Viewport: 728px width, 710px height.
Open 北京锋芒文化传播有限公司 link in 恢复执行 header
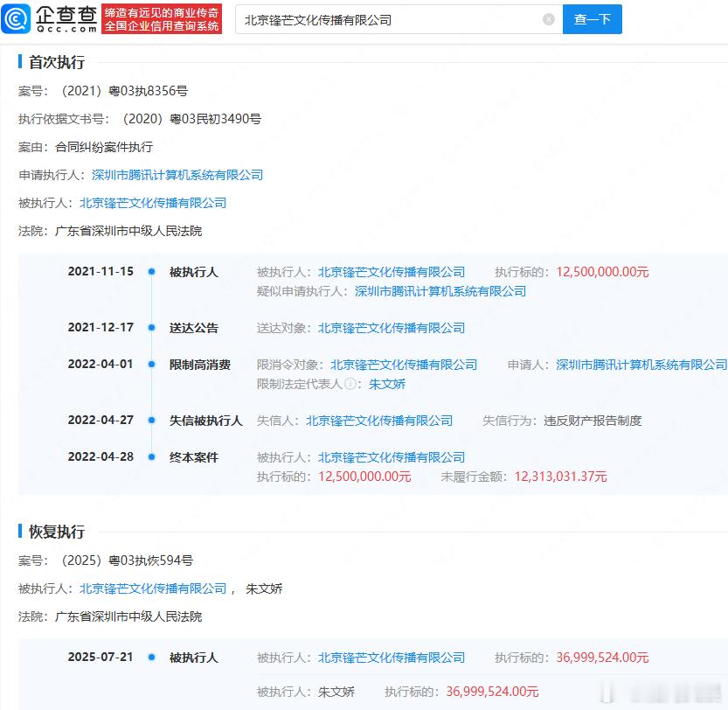pyautogui.click(x=153, y=588)
